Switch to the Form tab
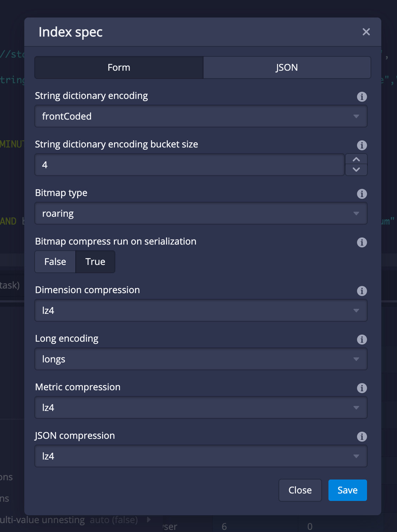397x532 pixels. tap(119, 67)
